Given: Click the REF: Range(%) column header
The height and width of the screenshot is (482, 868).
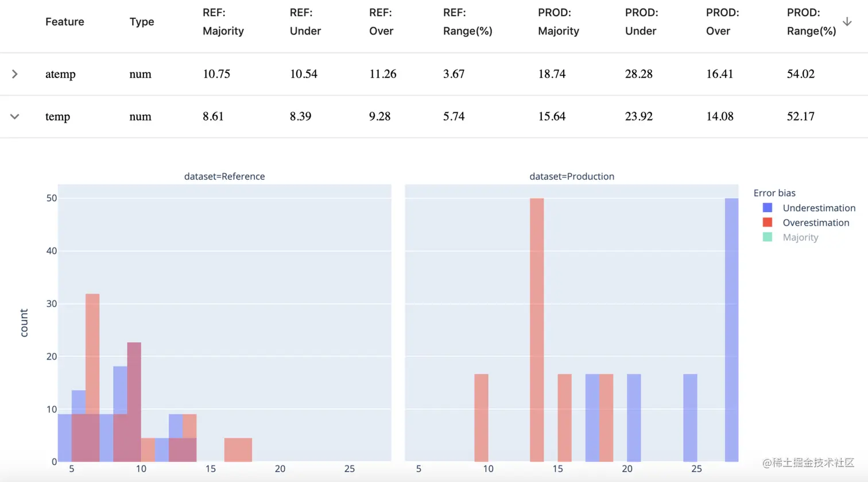Looking at the screenshot, I should 467,22.
